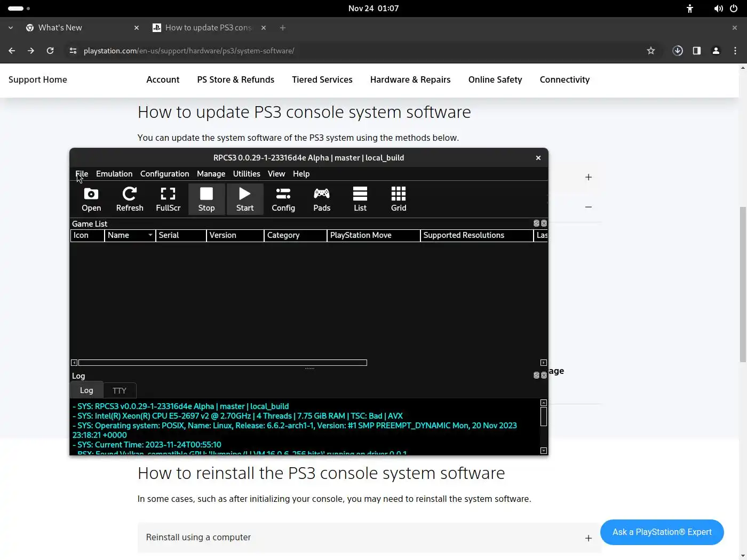
Task: Open Chrome's three-dot menu
Action: pyautogui.click(x=735, y=51)
